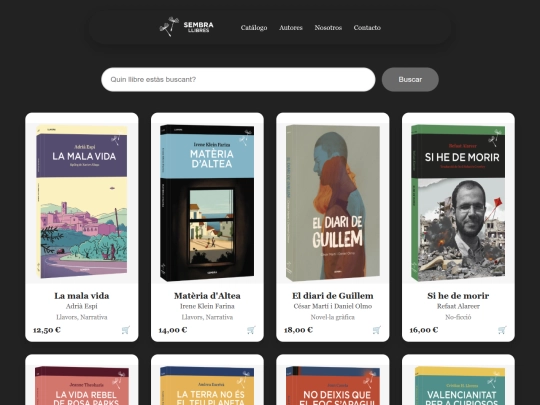Click Llavors, Narrativa under Matèria d'Altea

[207, 317]
